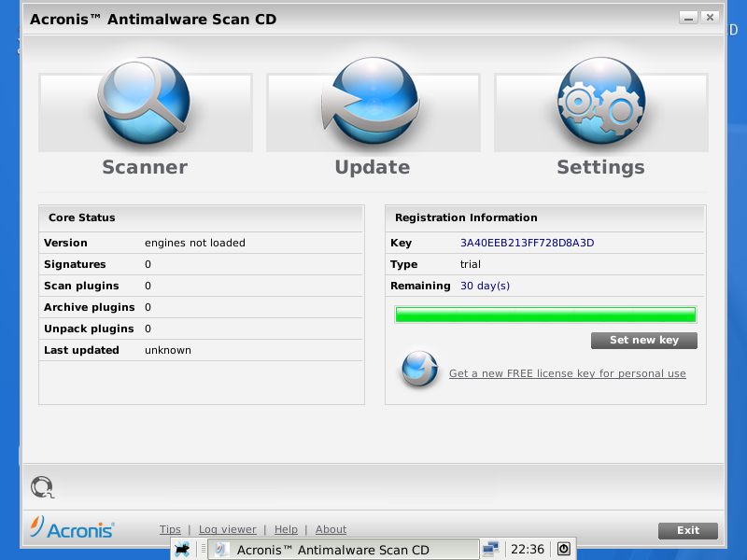Click the 'engines not loaded' version value
This screenshot has width=747, height=560.
tap(195, 243)
